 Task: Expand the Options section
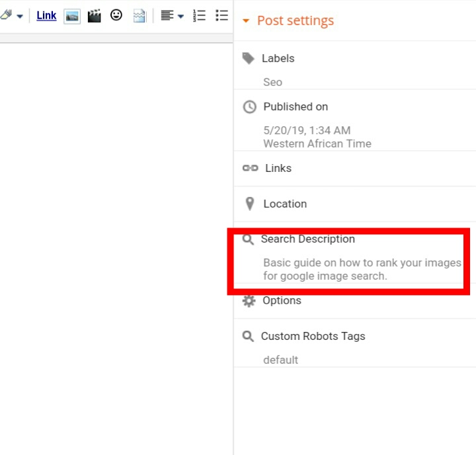282,300
